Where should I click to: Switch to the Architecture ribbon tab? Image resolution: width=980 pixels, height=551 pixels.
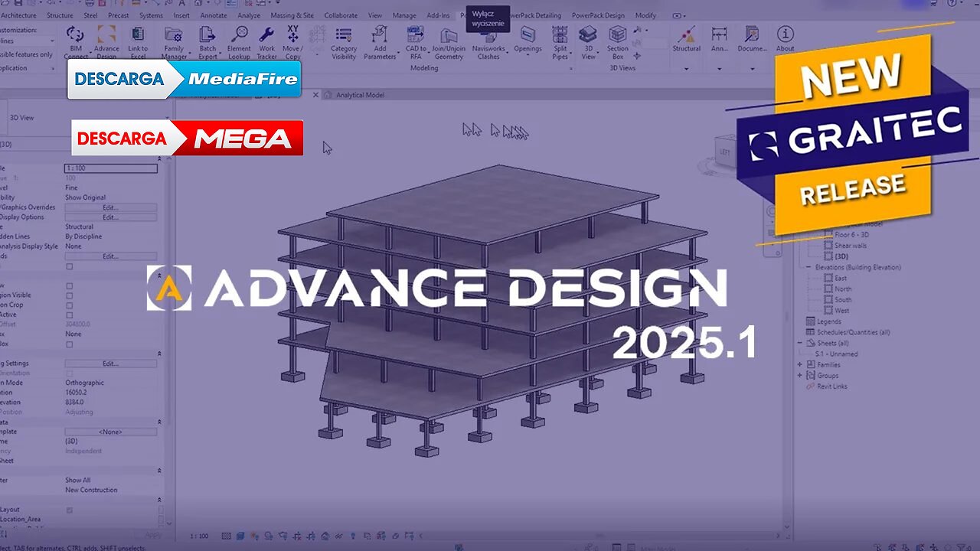click(18, 15)
